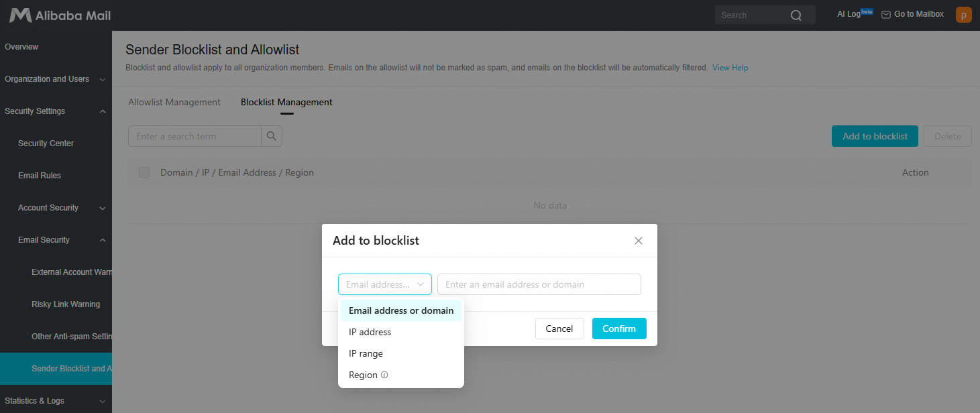This screenshot has width=980, height=413.
Task: Close the Add to blocklist dialog
Action: point(639,241)
